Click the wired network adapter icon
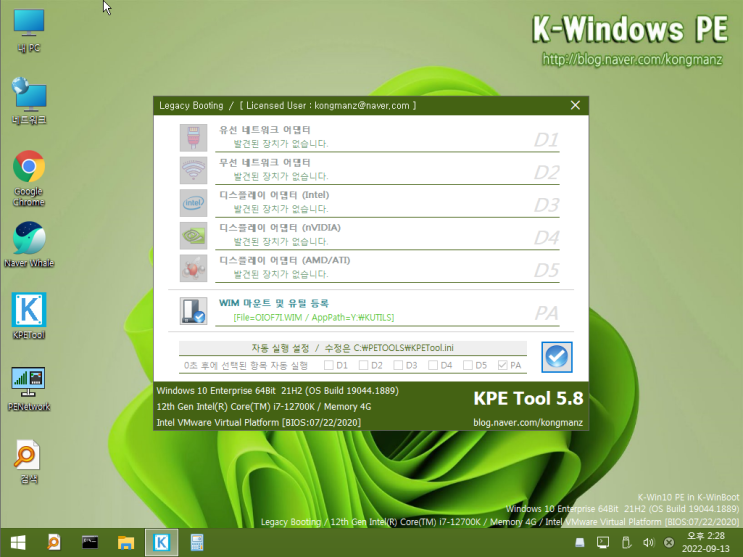Viewport: 743px width, 557px height. point(193,137)
